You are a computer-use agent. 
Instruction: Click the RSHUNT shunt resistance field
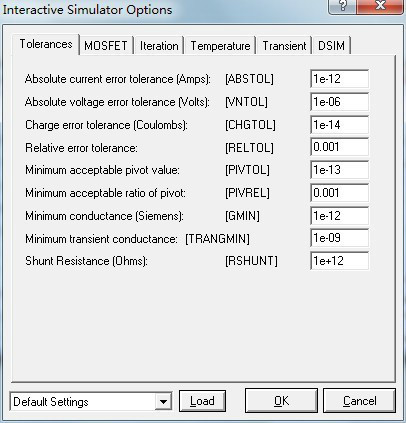(339, 261)
